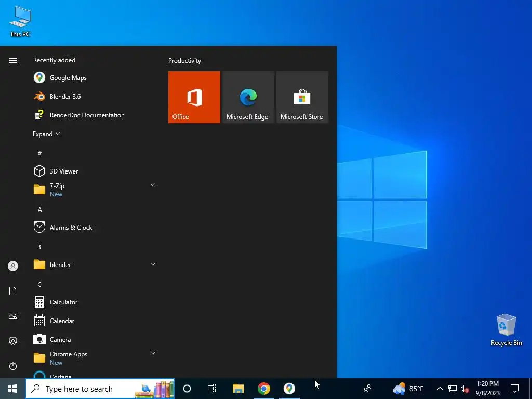This screenshot has width=532, height=399.
Task: Expand the Recently added list
Action: (46, 134)
